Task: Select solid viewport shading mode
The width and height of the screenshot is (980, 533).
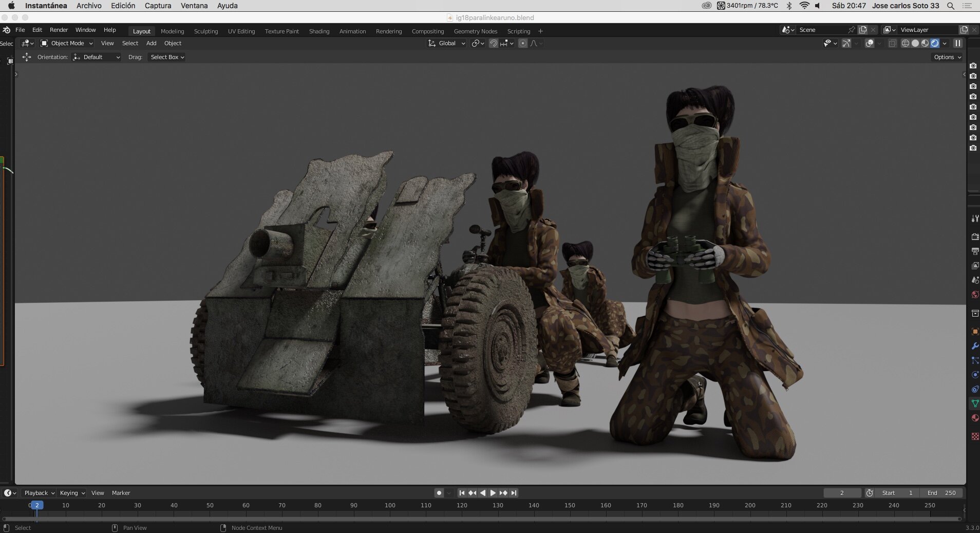Action: tap(915, 43)
